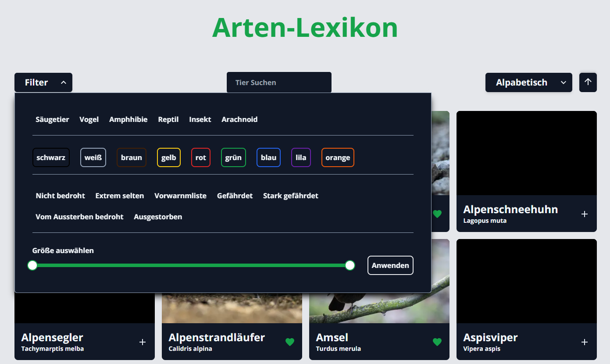Click the plus icon on Alpenschneehuhn card
The image size is (610, 364).
coord(584,214)
